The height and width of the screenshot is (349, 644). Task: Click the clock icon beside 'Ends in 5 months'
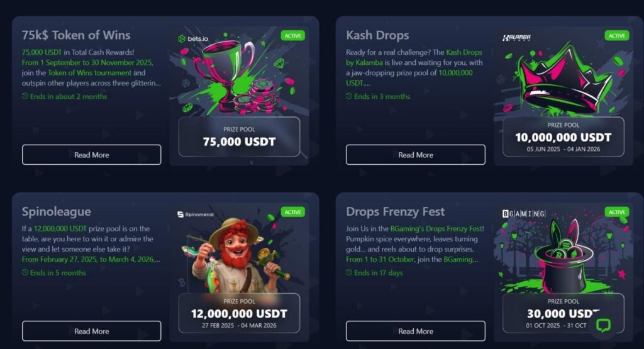pyautogui.click(x=25, y=272)
